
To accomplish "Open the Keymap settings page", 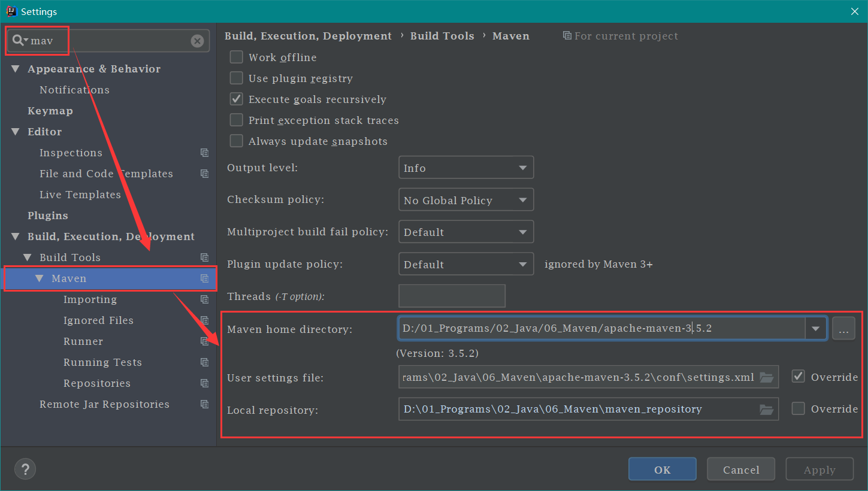I will tap(50, 111).
